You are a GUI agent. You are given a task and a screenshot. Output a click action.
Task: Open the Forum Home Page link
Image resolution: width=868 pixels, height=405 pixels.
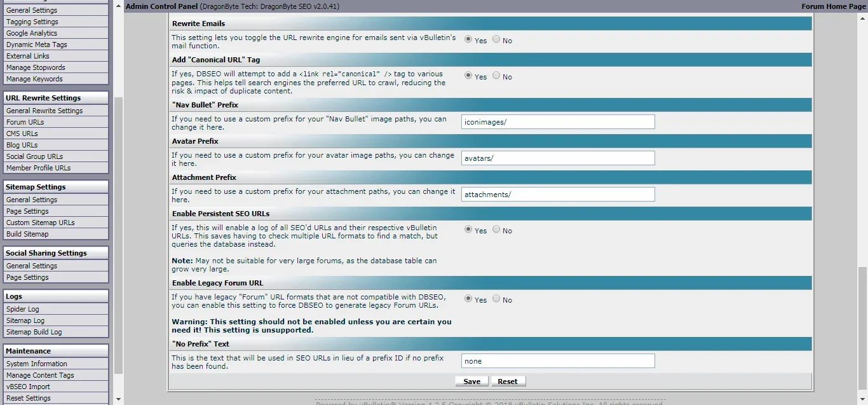point(834,6)
